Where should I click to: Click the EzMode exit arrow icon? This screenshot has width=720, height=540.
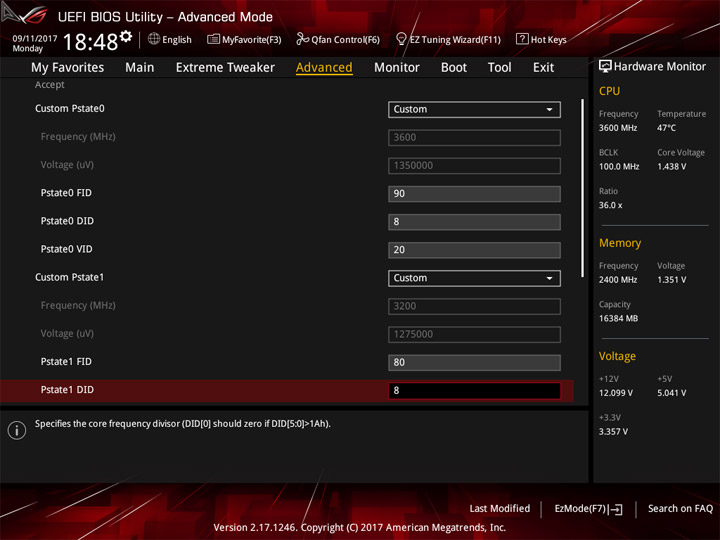616,509
